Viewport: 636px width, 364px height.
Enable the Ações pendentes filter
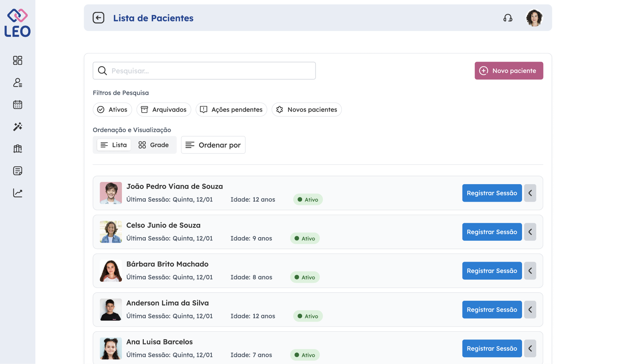tap(231, 110)
